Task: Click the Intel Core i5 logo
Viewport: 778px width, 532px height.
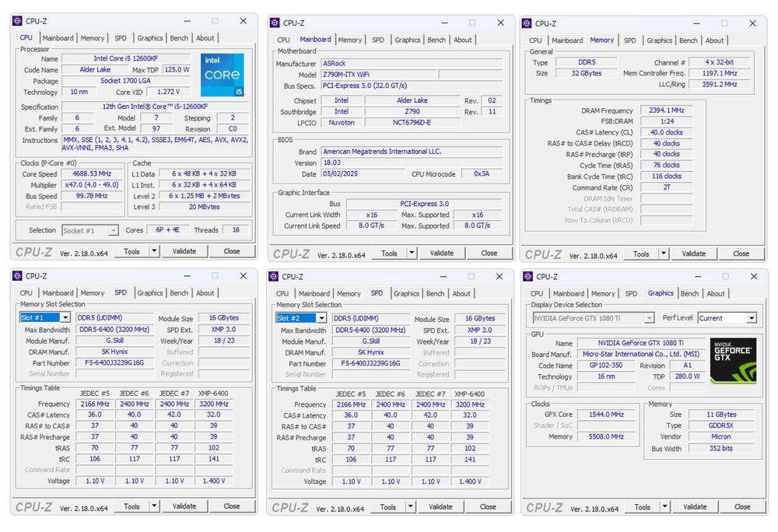Action: pyautogui.click(x=222, y=75)
